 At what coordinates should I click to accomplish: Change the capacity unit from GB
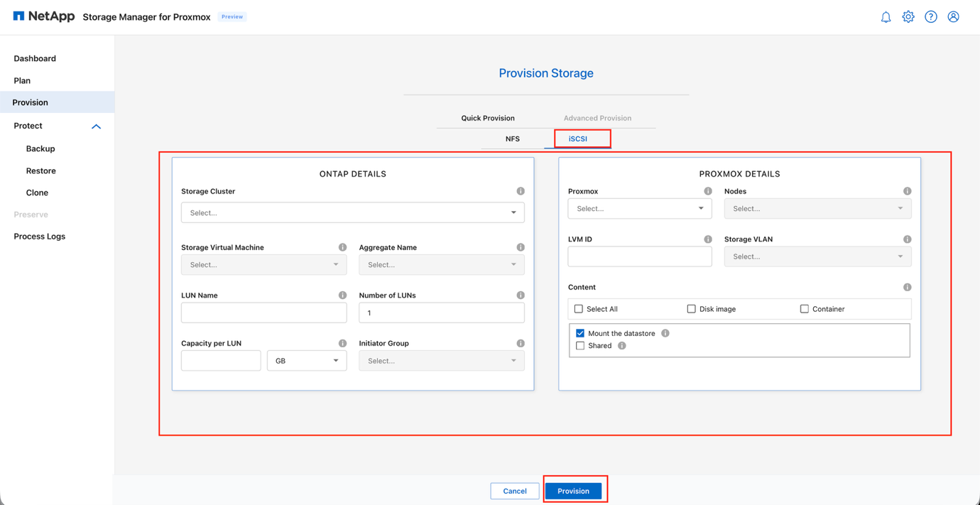tap(307, 360)
